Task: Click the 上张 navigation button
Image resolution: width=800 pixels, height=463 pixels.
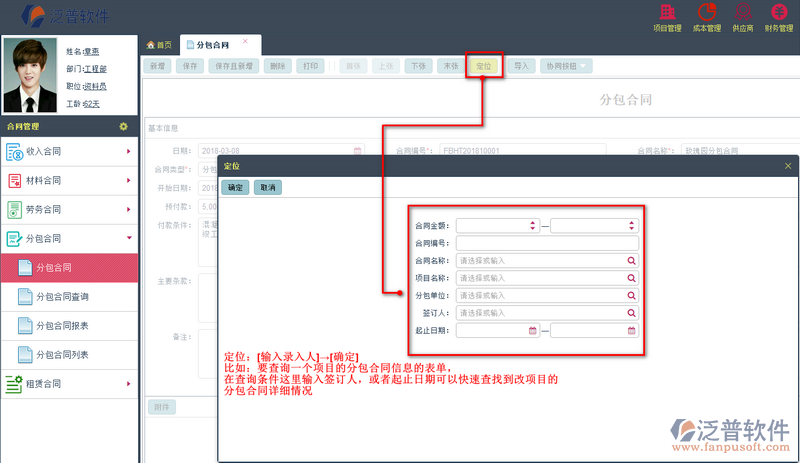Action: pos(386,66)
